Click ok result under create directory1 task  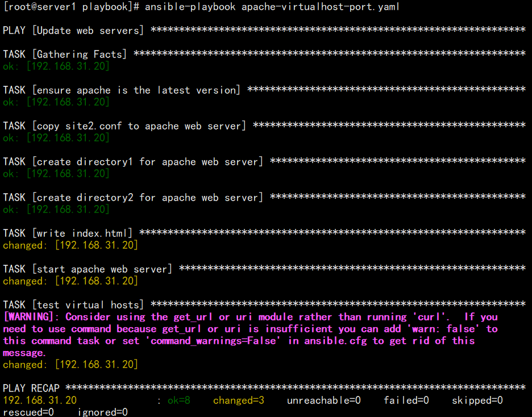[56, 174]
